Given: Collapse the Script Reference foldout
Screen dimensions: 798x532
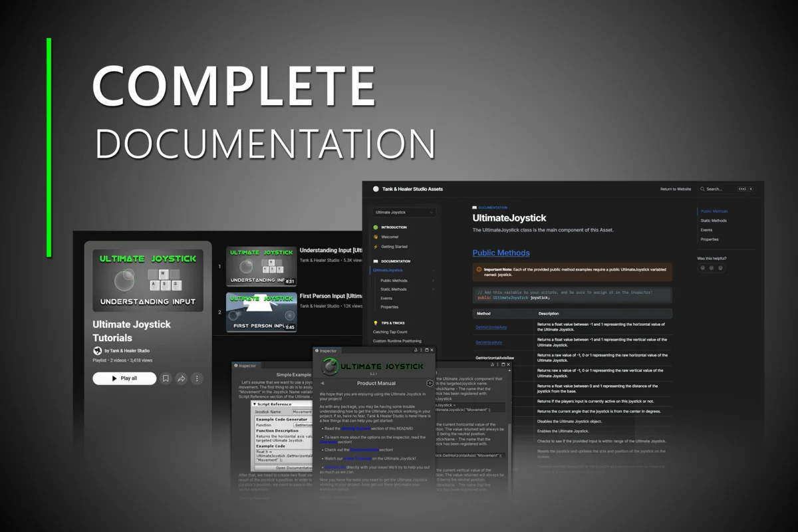Looking at the screenshot, I should click(x=255, y=404).
